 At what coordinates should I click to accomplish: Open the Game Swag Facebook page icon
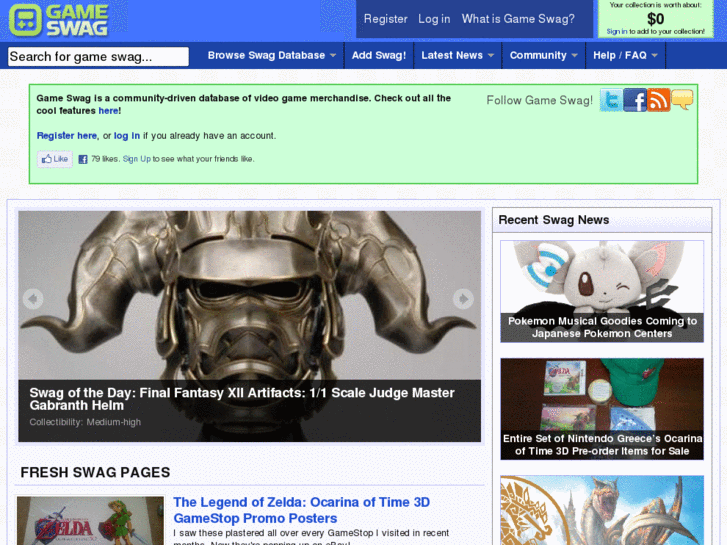tap(635, 100)
